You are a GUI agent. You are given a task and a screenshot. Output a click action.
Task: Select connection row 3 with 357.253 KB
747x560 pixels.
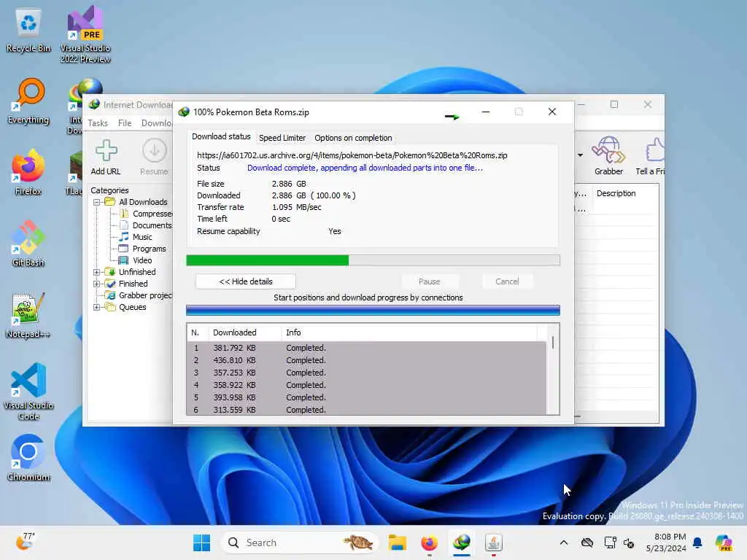366,373
